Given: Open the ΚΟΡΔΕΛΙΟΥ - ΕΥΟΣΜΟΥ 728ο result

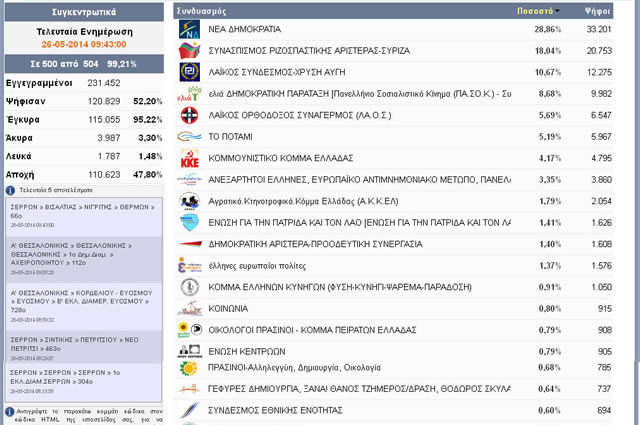Looking at the screenshot, I should [81, 299].
